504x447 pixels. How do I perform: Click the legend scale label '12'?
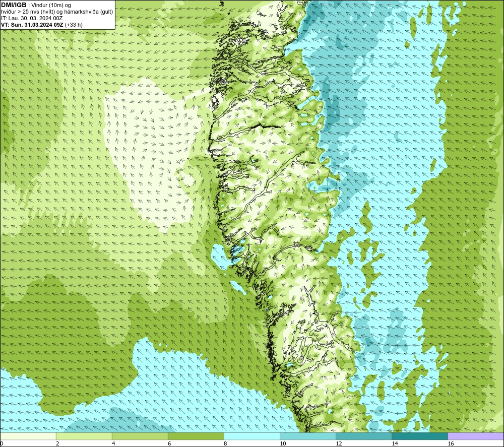click(339, 443)
